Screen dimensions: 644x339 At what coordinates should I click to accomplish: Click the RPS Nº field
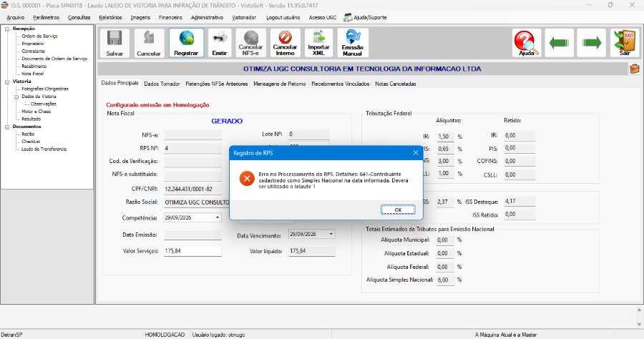point(192,148)
